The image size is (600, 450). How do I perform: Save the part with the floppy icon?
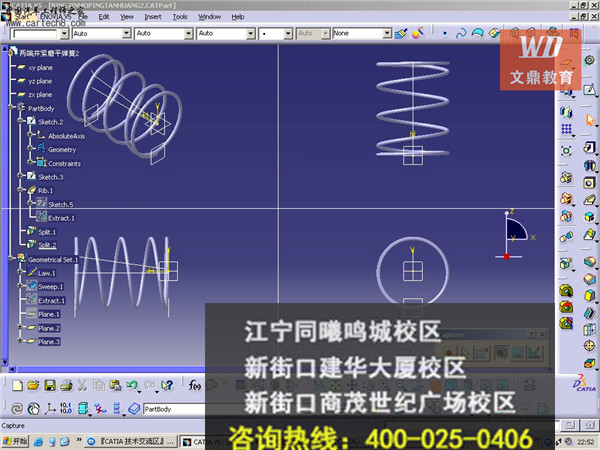pyautogui.click(x=50, y=385)
